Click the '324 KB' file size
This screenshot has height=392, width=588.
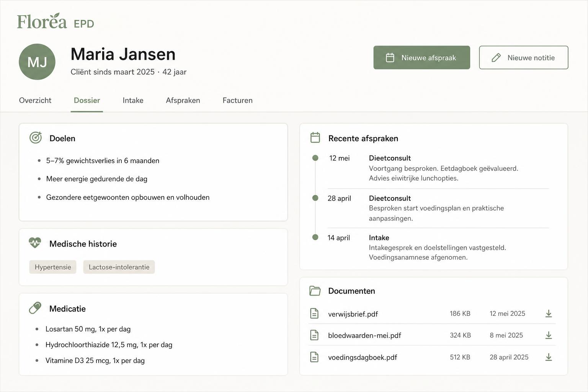461,335
